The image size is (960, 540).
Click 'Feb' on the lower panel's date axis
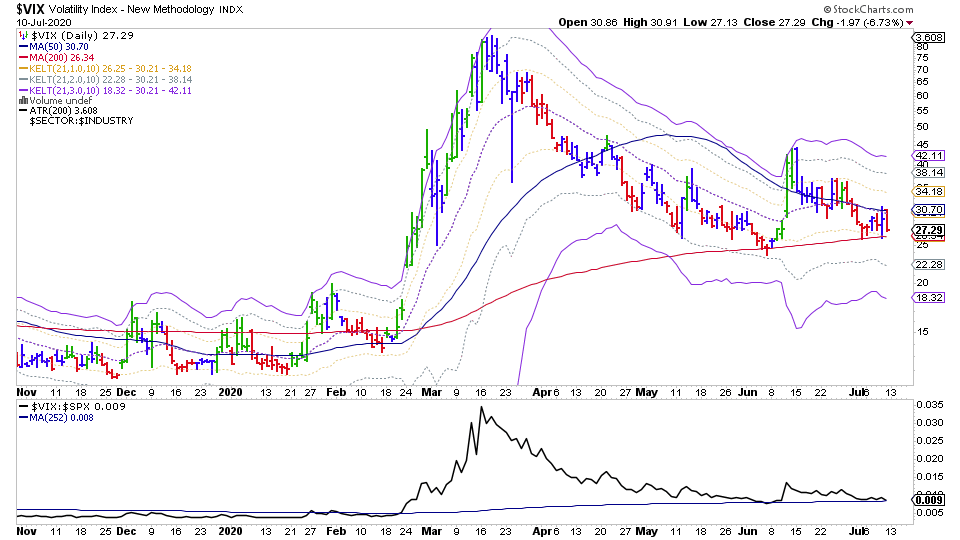(336, 531)
